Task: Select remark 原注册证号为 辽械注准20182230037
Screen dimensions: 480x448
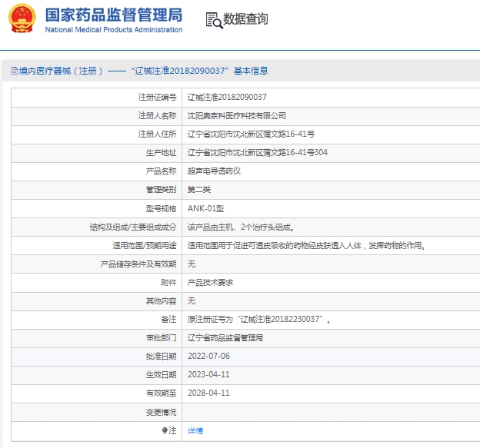Action: click(x=259, y=319)
